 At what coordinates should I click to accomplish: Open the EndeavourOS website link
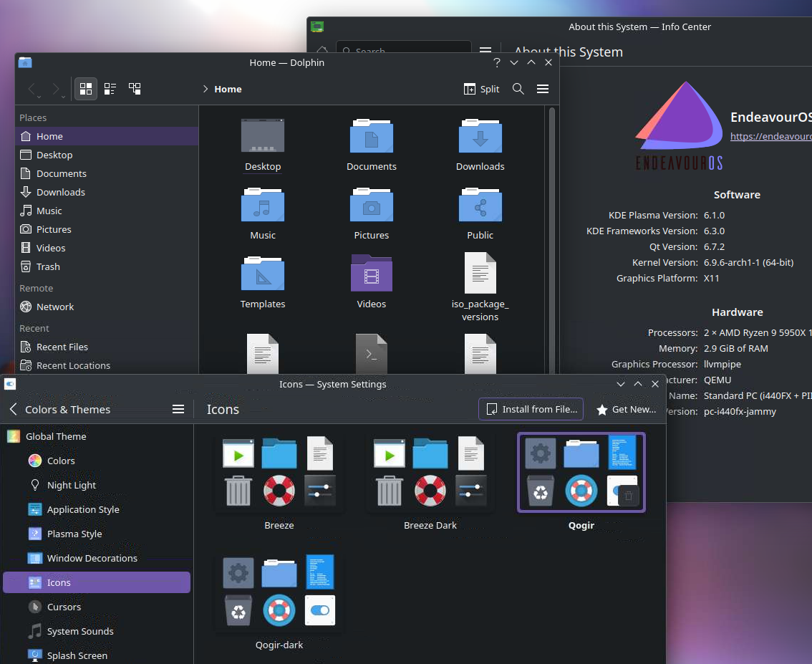(770, 136)
